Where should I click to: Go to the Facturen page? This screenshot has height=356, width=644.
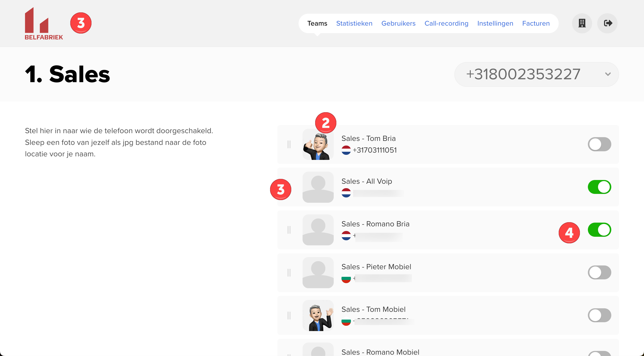[536, 23]
